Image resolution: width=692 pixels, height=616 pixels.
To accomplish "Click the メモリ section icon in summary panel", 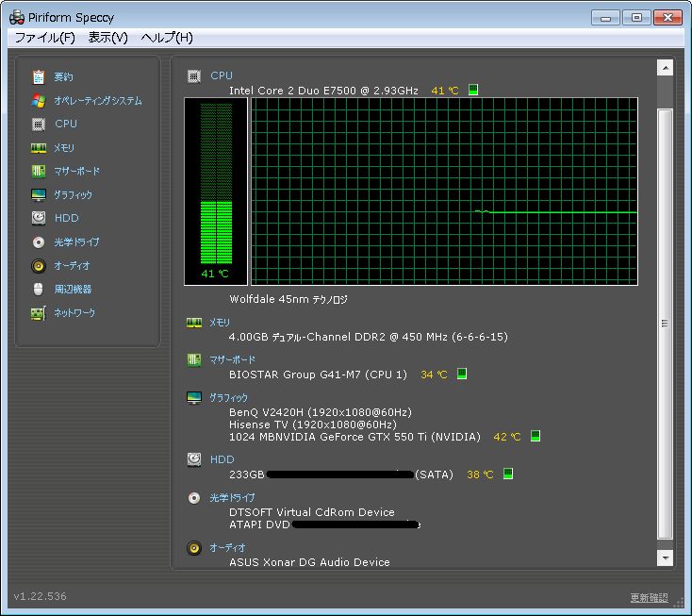I will (194, 323).
